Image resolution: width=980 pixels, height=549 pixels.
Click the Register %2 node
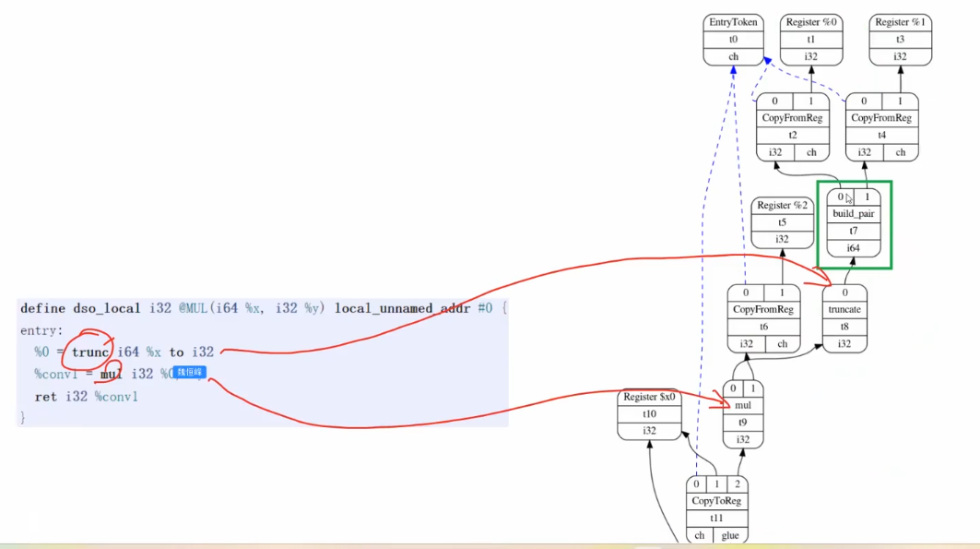click(781, 222)
